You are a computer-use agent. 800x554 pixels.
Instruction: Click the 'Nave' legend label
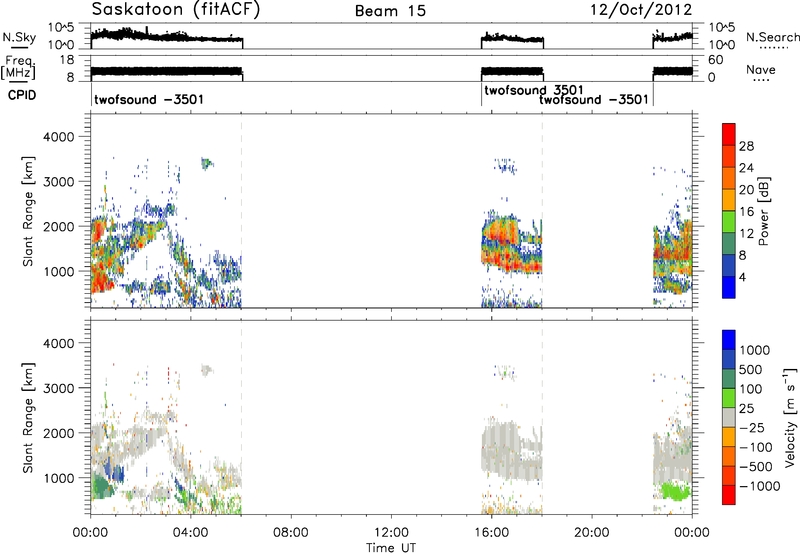pyautogui.click(x=761, y=69)
